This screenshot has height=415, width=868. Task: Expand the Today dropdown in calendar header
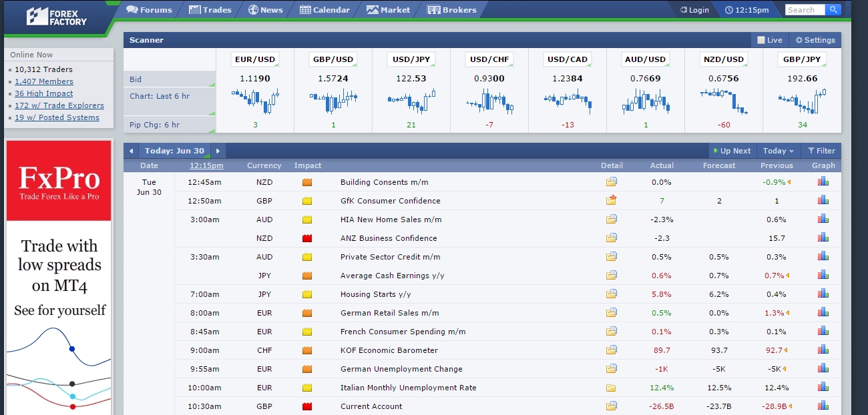[x=779, y=151]
